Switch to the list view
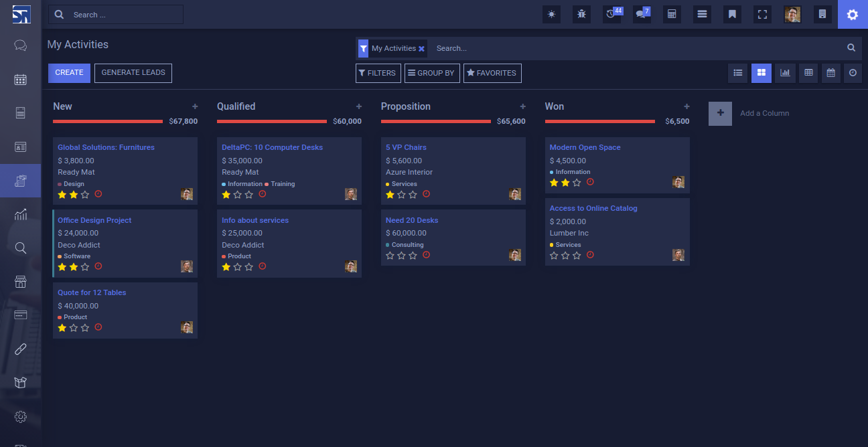Screen dimensions: 868x447 (x=737, y=73)
